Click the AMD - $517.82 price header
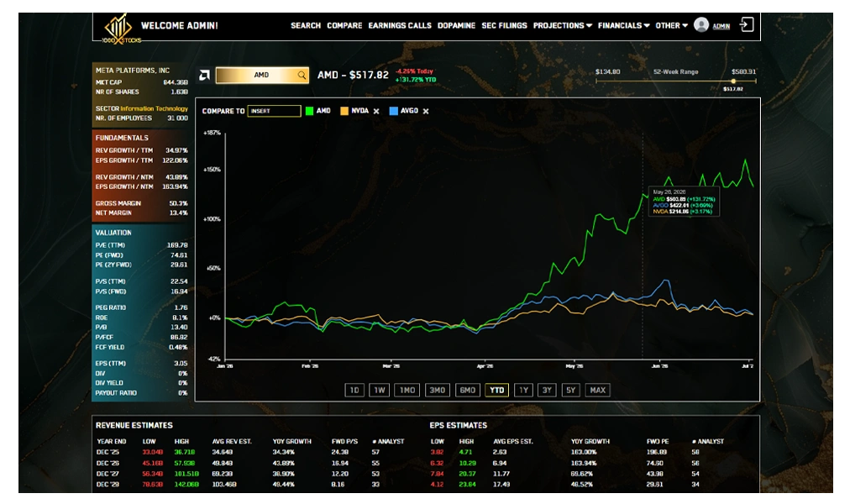 353,75
